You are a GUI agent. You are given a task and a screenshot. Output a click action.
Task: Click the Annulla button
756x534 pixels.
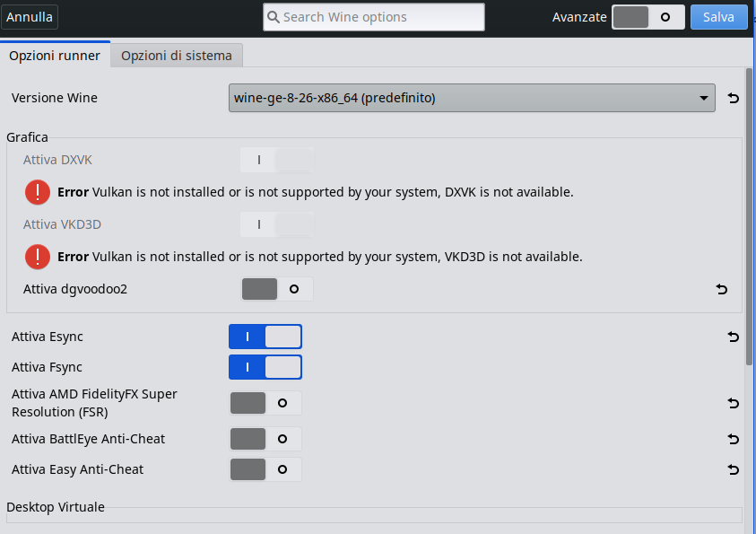[x=30, y=17]
